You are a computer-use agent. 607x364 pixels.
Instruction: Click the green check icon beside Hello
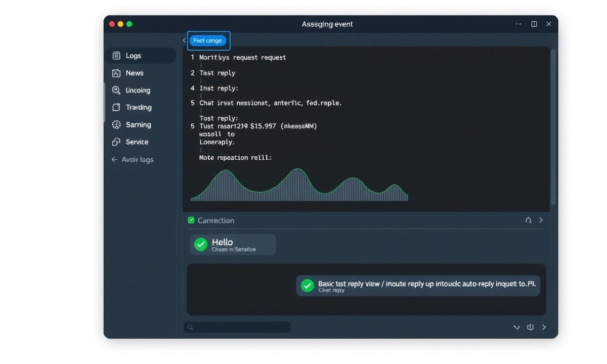[x=201, y=245]
